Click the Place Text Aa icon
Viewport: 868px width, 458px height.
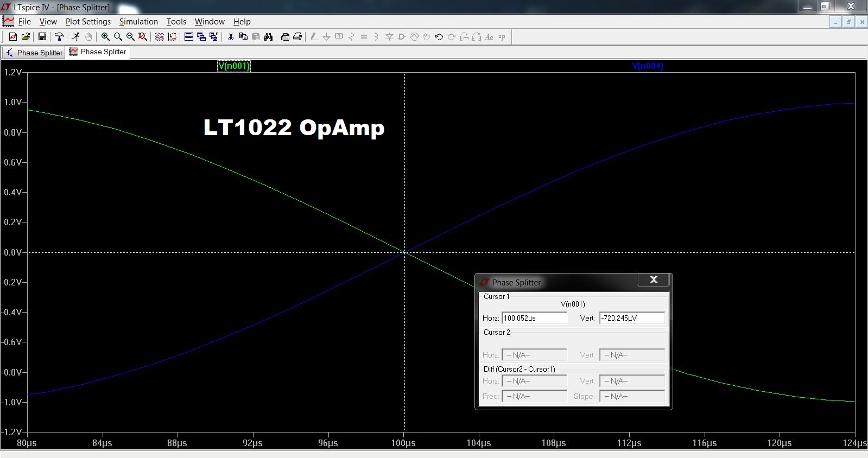(x=489, y=37)
